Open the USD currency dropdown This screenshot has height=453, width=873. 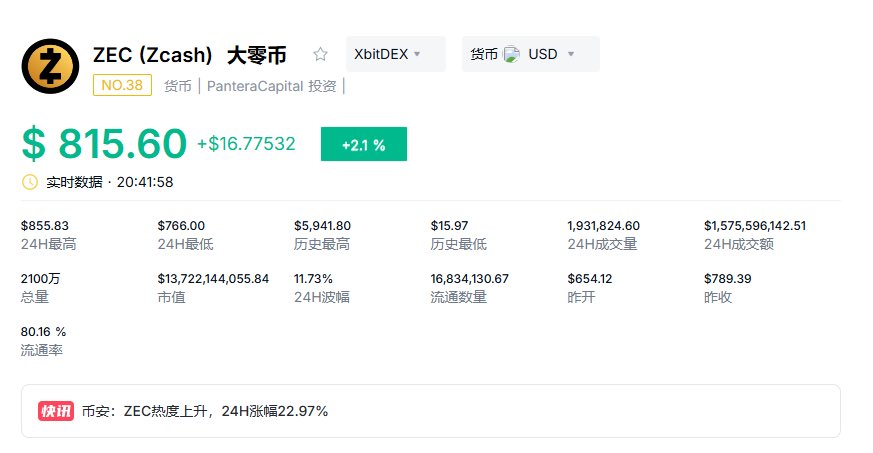[531, 54]
